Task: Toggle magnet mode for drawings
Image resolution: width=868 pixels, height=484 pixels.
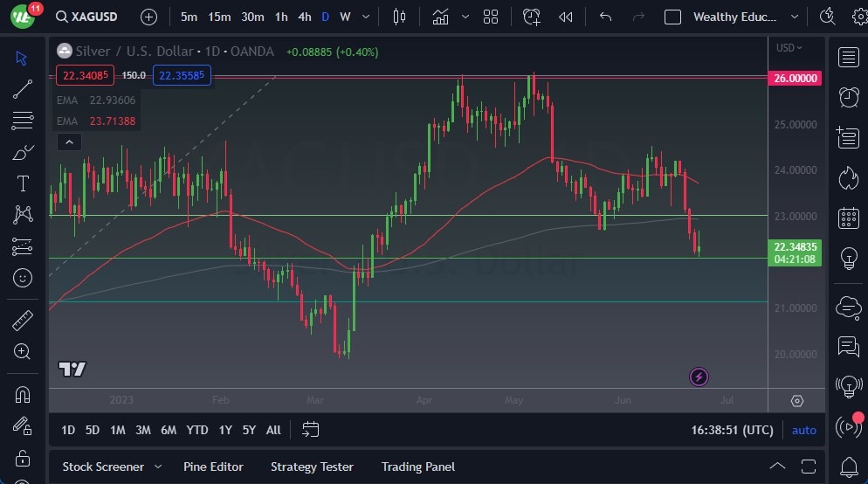Action: pyautogui.click(x=23, y=394)
